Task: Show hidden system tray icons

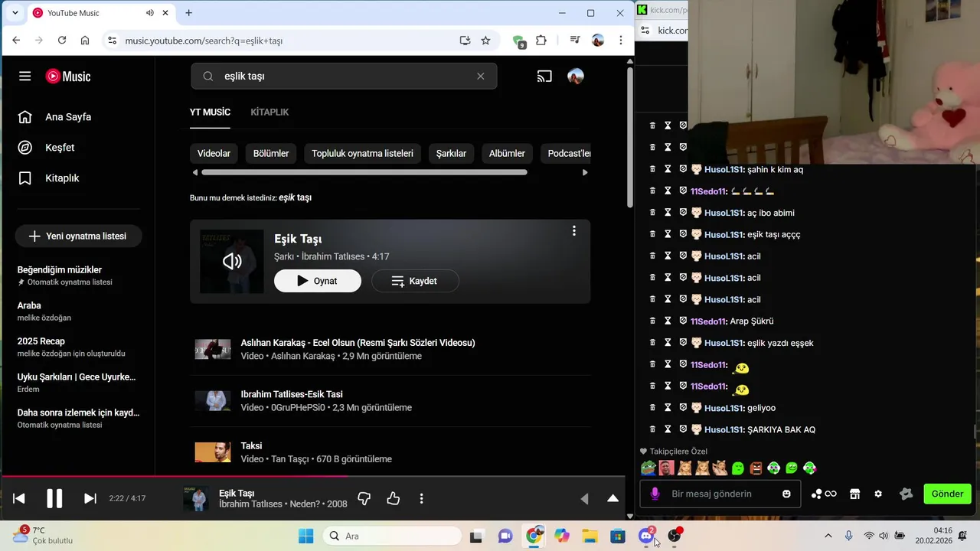Action: [828, 536]
